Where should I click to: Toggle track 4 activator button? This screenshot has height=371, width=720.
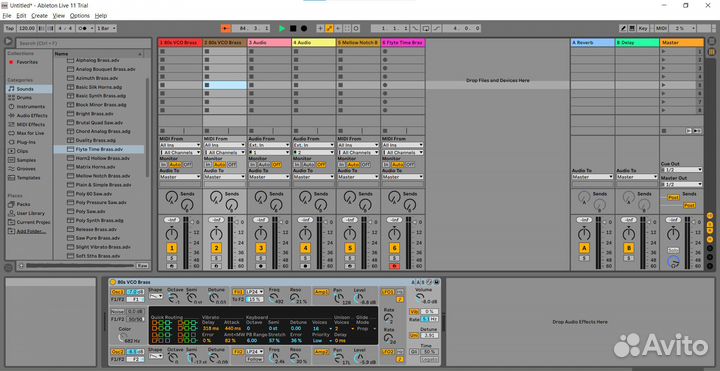pos(305,248)
